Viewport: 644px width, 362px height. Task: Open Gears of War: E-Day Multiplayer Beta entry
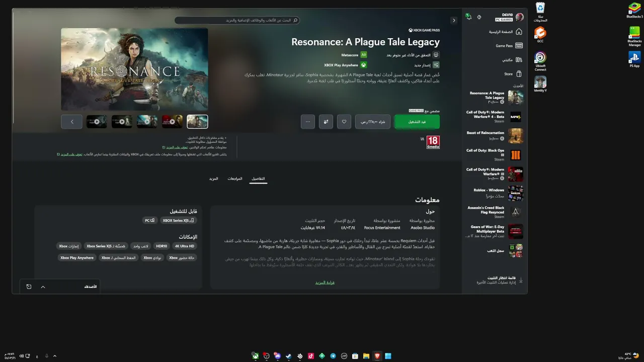[x=494, y=231]
